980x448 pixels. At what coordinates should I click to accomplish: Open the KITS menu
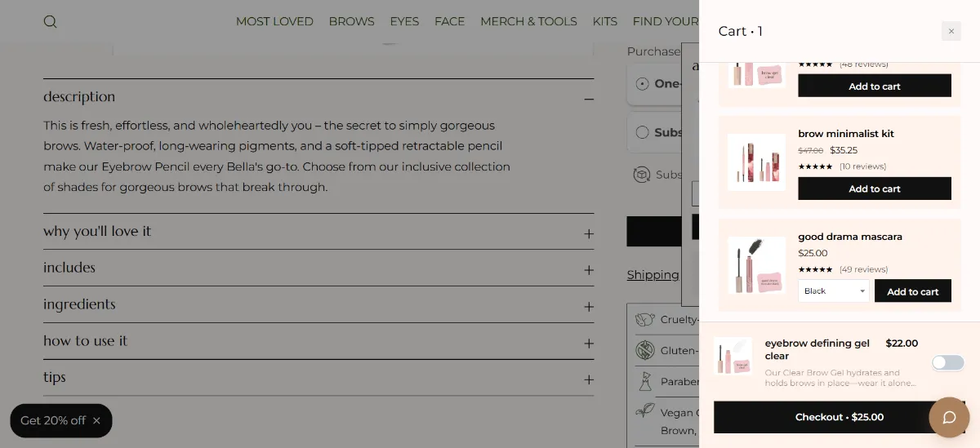click(605, 21)
